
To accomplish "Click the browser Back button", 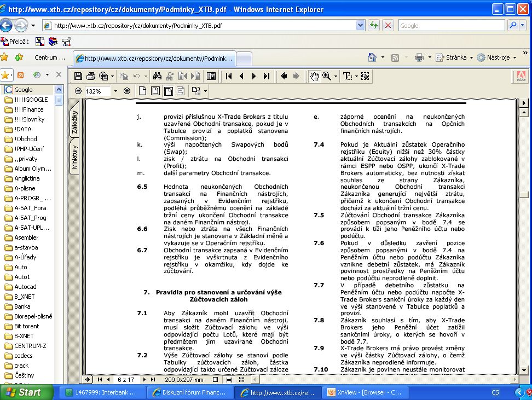I will point(6,26).
